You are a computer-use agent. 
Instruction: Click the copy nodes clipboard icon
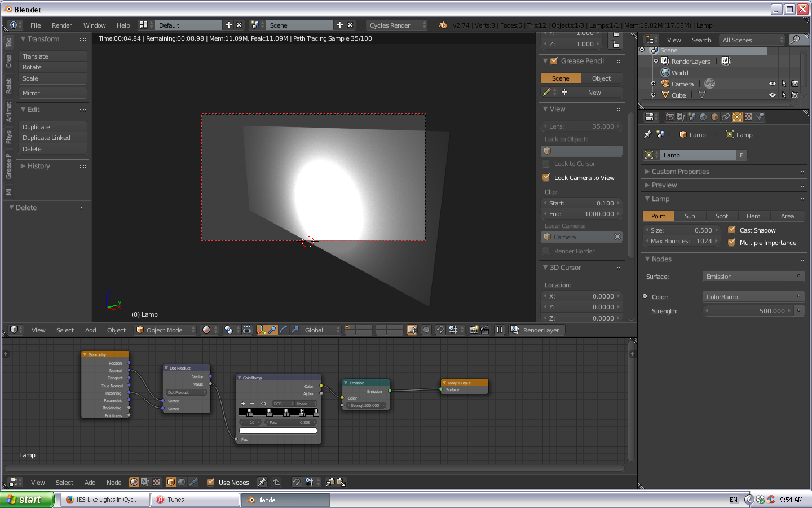[x=330, y=482]
